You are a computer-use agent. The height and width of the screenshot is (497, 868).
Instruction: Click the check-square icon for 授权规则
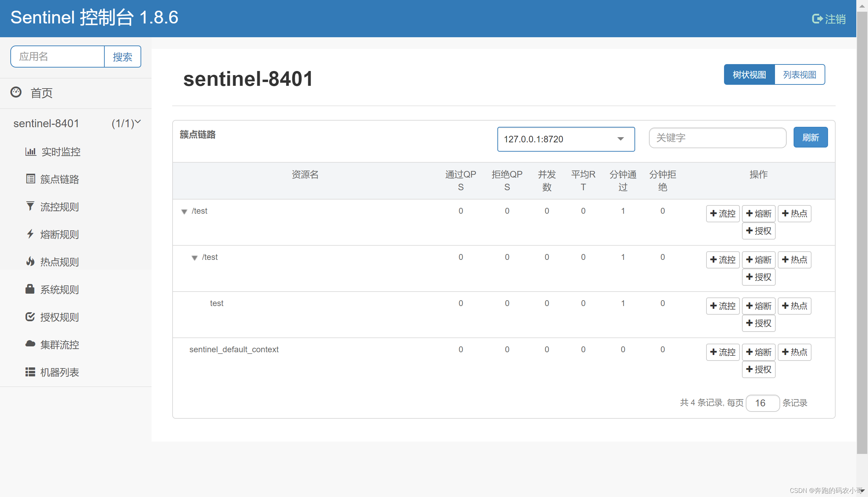pyautogui.click(x=30, y=316)
